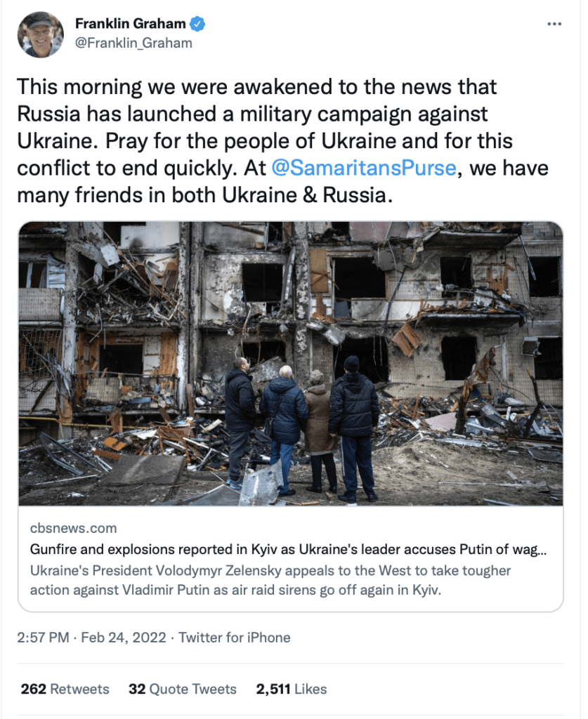View the 2,511 Likes list
588x719 pixels.
292,689
